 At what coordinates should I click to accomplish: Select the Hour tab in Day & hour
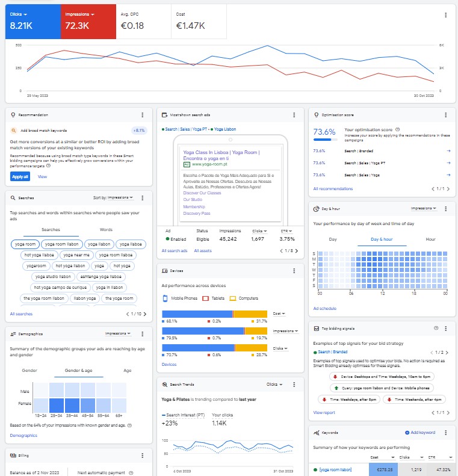point(430,240)
